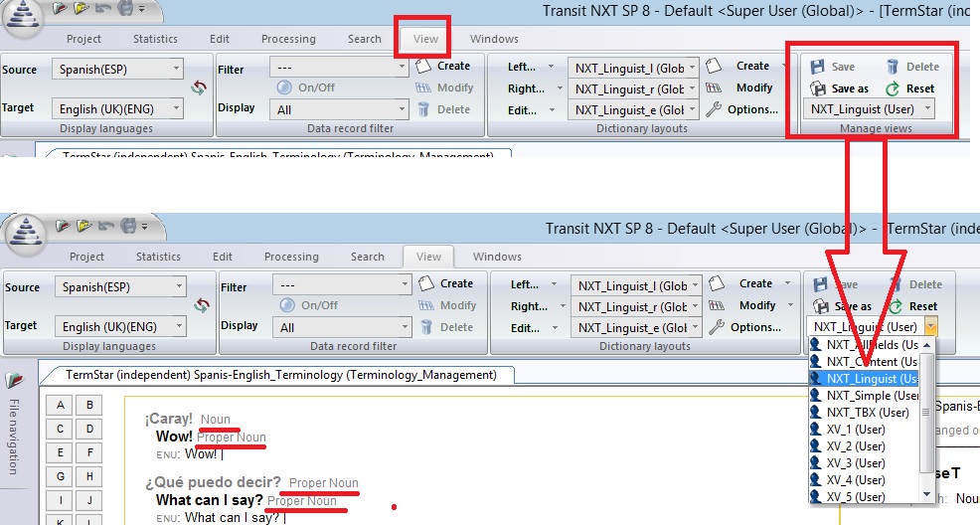
Task: Open dictionary layout Options, lower window
Action: [x=745, y=327]
